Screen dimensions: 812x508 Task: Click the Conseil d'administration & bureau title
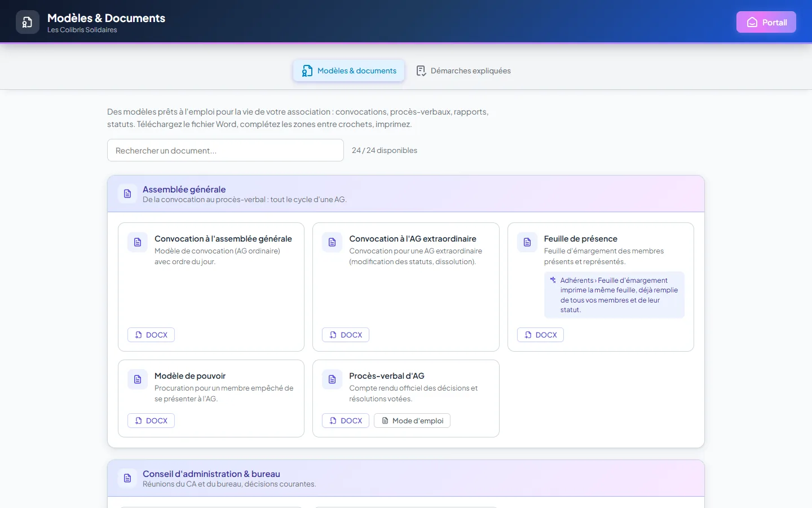pyautogui.click(x=211, y=474)
